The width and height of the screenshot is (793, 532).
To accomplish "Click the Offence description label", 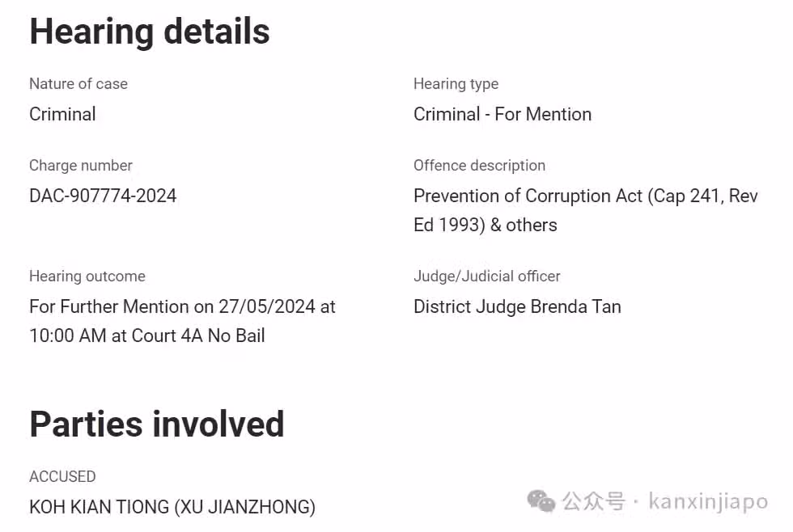I will pyautogui.click(x=479, y=166).
